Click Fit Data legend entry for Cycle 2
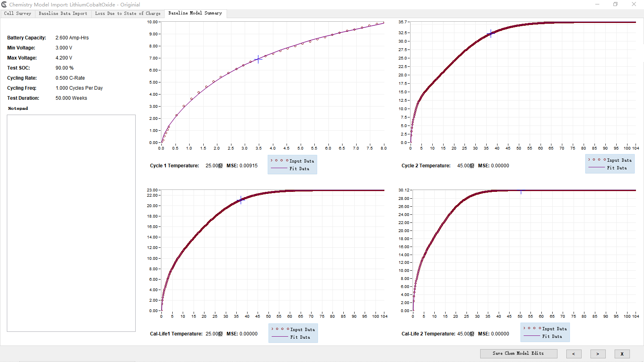Image resolution: width=644 pixels, height=362 pixels. (x=617, y=168)
